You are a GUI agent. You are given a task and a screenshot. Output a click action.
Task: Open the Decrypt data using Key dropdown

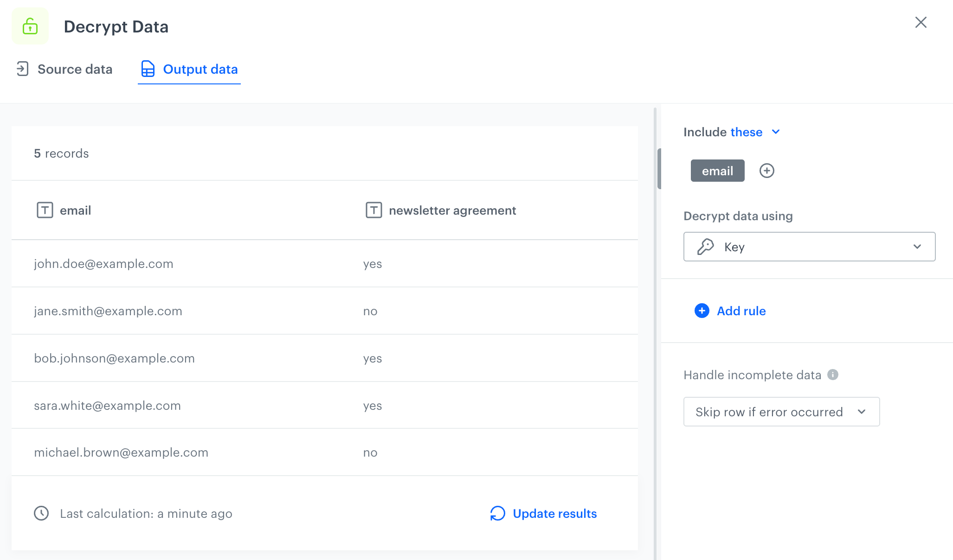(x=809, y=247)
